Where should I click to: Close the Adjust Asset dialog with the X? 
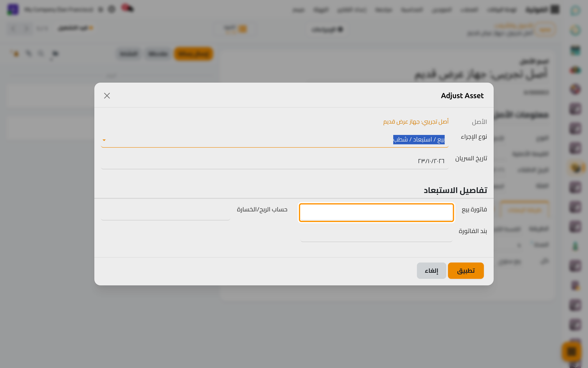click(x=107, y=96)
